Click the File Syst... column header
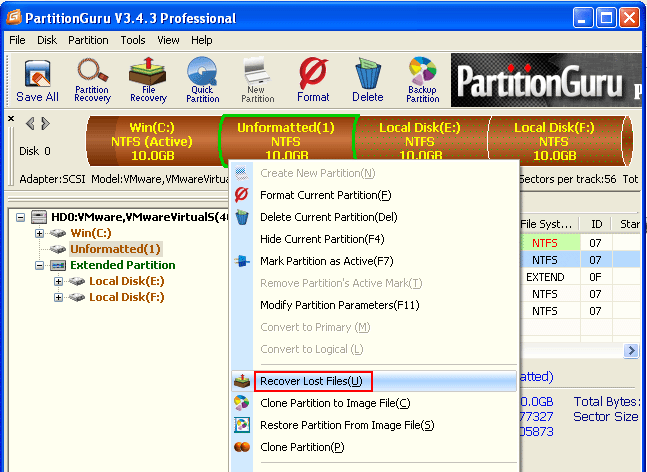Screen dimensions: 647x472 [x=549, y=224]
